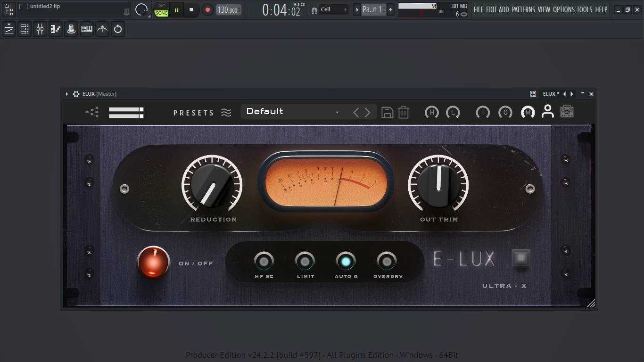The image size is (644, 362).
Task: Click the resize grip of ELUX window
Action: [591, 303]
